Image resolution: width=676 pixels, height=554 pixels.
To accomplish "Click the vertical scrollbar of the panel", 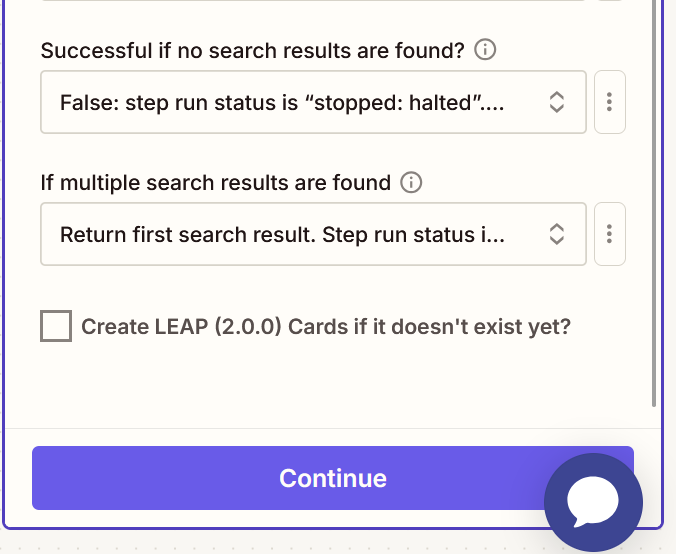I will [x=655, y=200].
